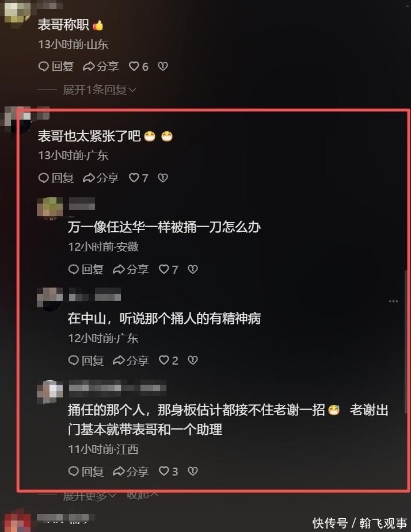Like the 表哥称职 comment
This screenshot has height=532, width=411.
(138, 66)
